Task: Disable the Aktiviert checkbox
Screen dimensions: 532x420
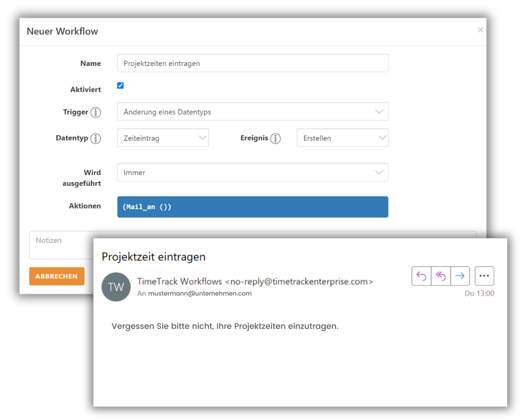Action: click(120, 85)
